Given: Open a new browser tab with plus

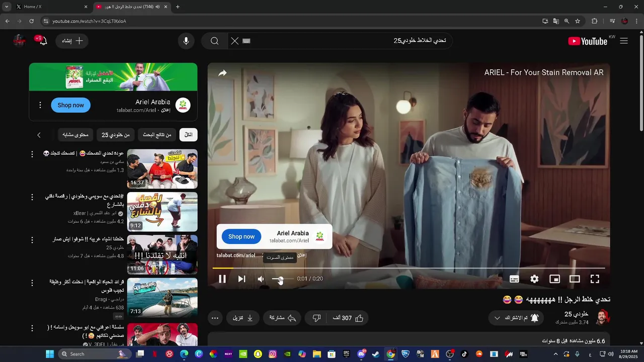Looking at the screenshot, I should 178,7.
